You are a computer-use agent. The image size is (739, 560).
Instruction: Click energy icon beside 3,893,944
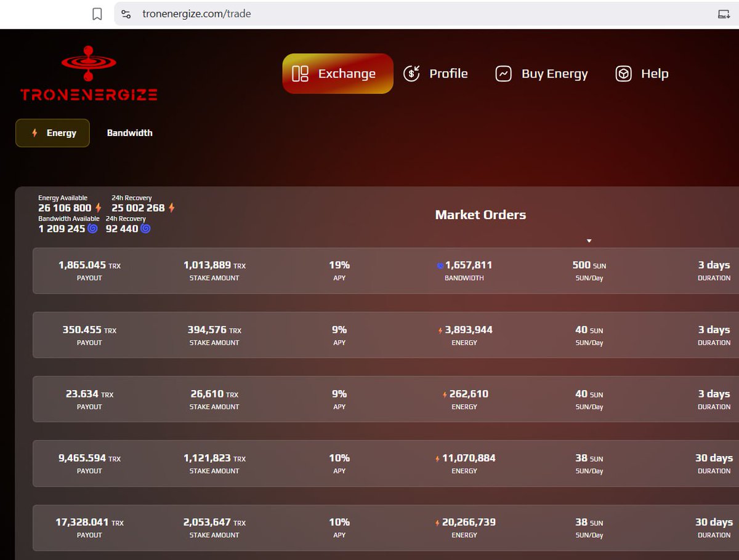(x=440, y=330)
